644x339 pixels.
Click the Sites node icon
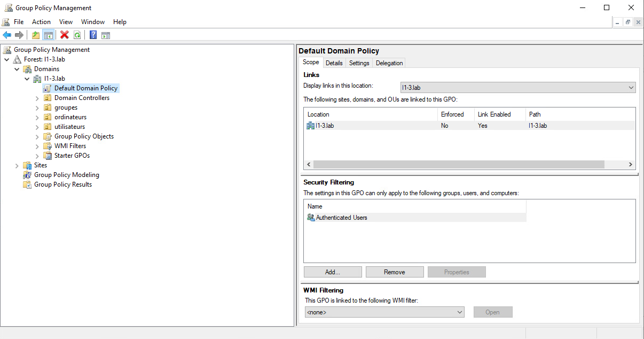point(27,165)
